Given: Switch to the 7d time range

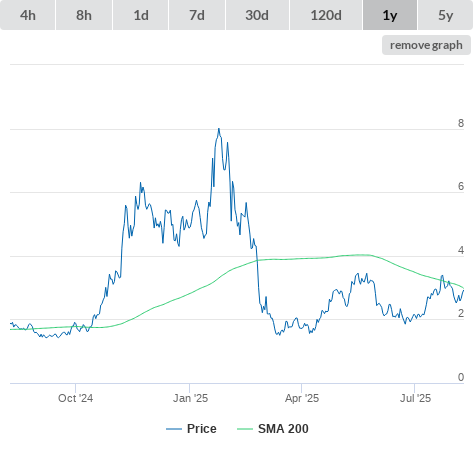Looking at the screenshot, I should (x=197, y=15).
